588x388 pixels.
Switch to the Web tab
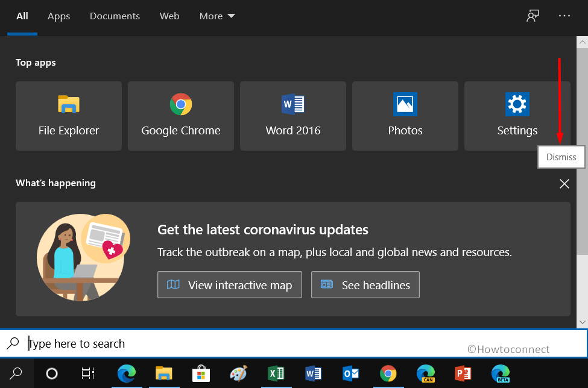click(169, 16)
